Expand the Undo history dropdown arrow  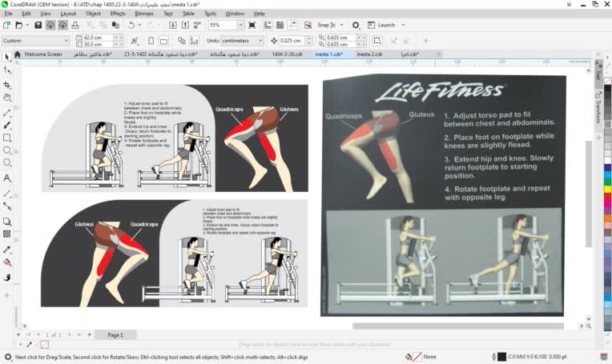pos(139,26)
